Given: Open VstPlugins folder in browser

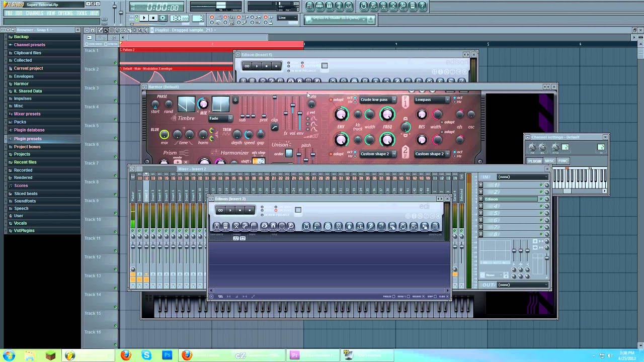Looking at the screenshot, I should click(x=24, y=231).
